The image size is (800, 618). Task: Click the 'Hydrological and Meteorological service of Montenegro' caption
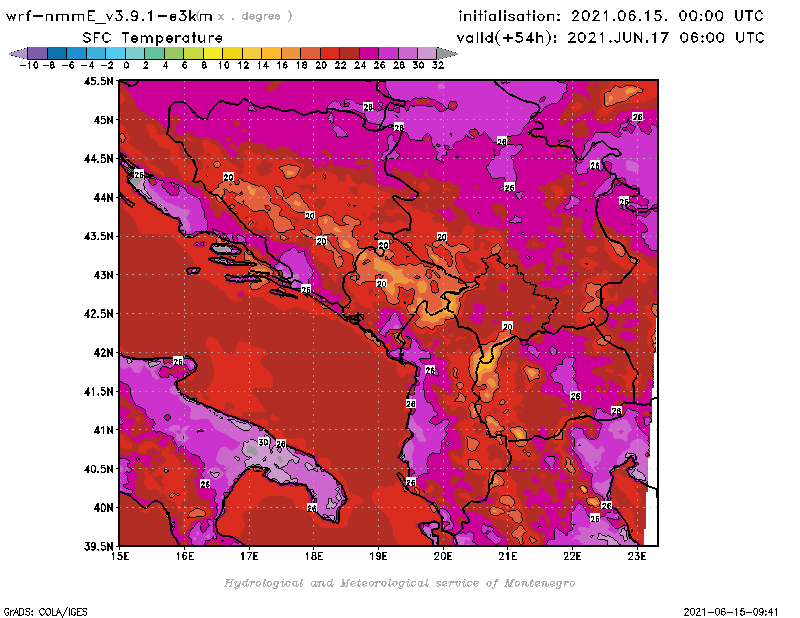point(399,583)
